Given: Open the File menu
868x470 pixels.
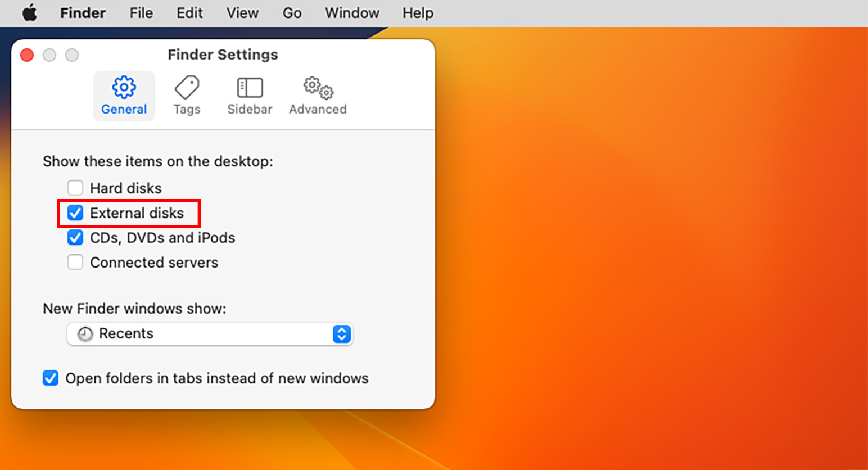Looking at the screenshot, I should (141, 13).
